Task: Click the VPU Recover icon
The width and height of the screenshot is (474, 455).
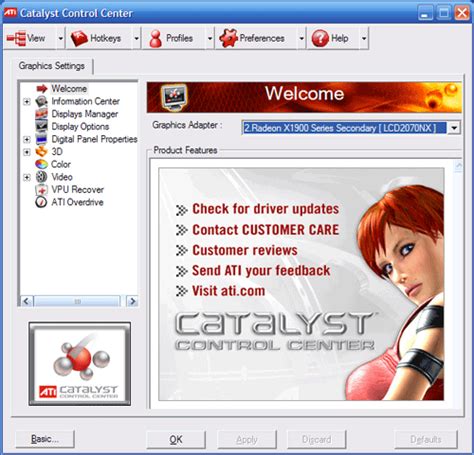Action: point(41,189)
